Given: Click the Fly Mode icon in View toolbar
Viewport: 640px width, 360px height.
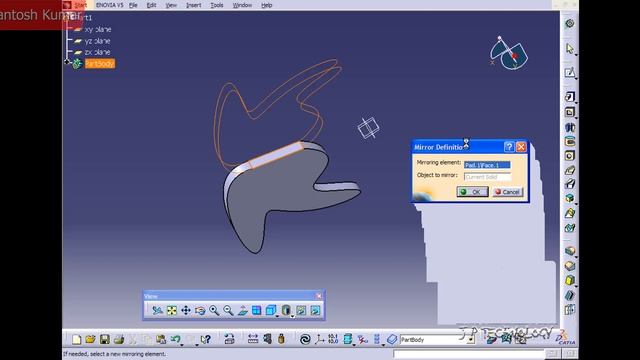Looking at the screenshot, I should [157, 311].
